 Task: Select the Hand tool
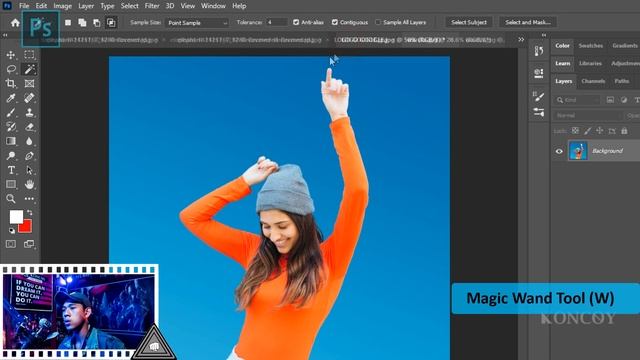point(29,184)
